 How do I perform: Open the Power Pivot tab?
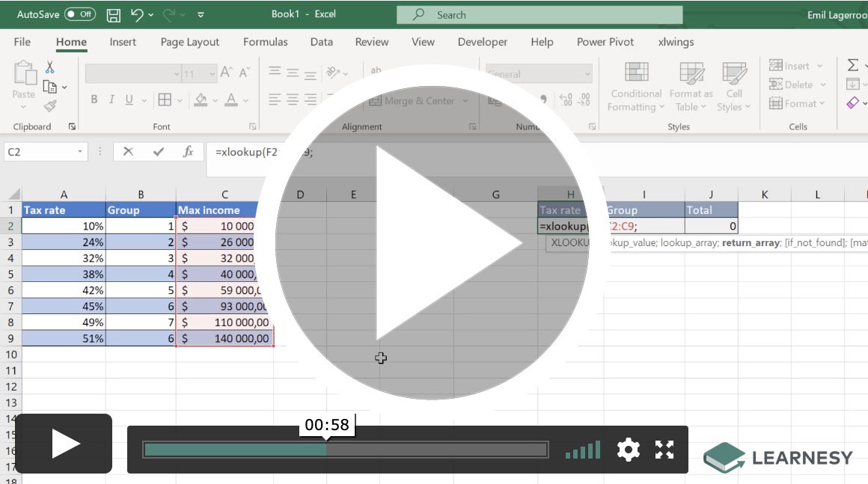[605, 42]
